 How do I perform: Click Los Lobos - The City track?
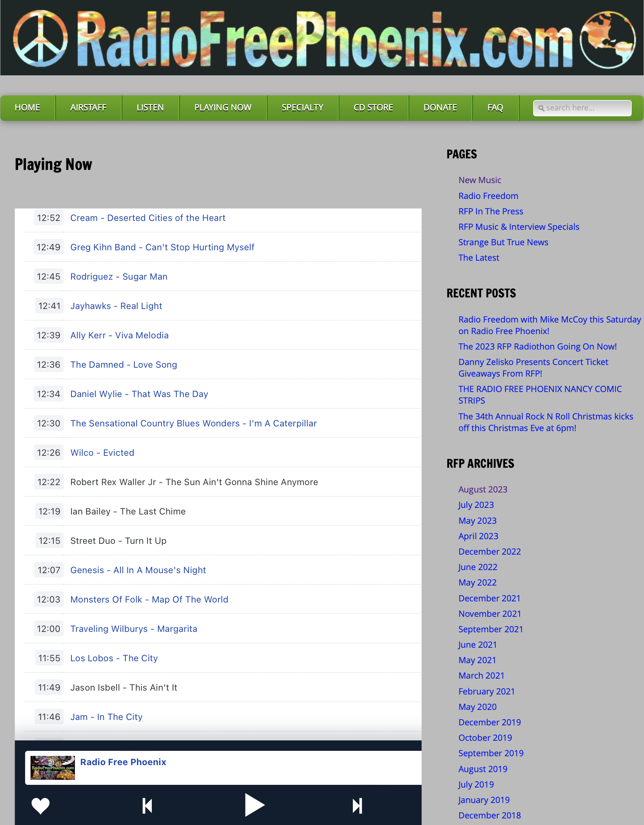tap(114, 658)
